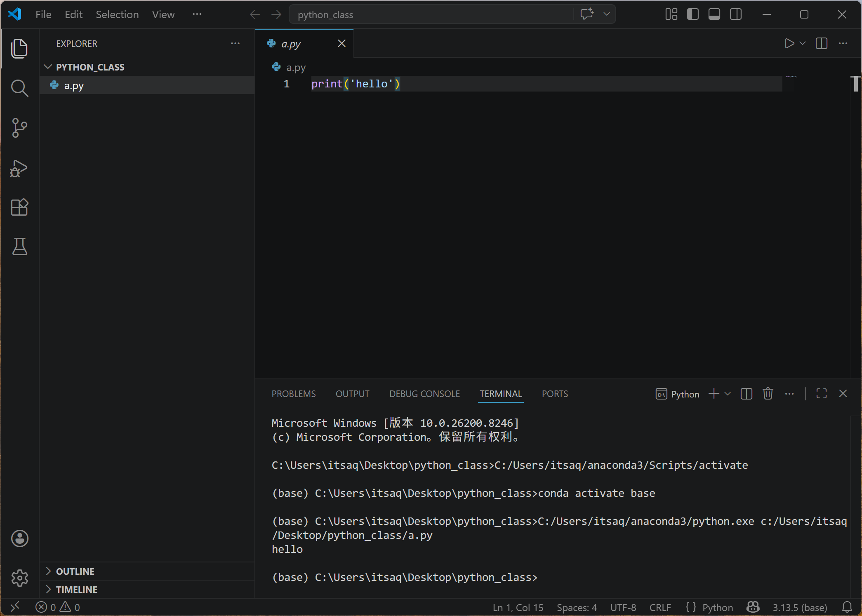862x616 pixels.
Task: Open the Selection menu
Action: (117, 14)
